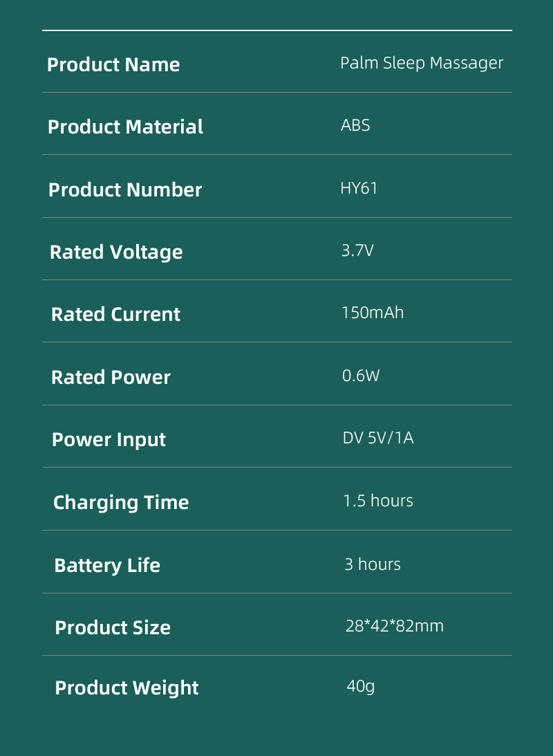Select the text Palm Sleep Massager
Image resolution: width=553 pixels, height=756 pixels.
click(422, 63)
